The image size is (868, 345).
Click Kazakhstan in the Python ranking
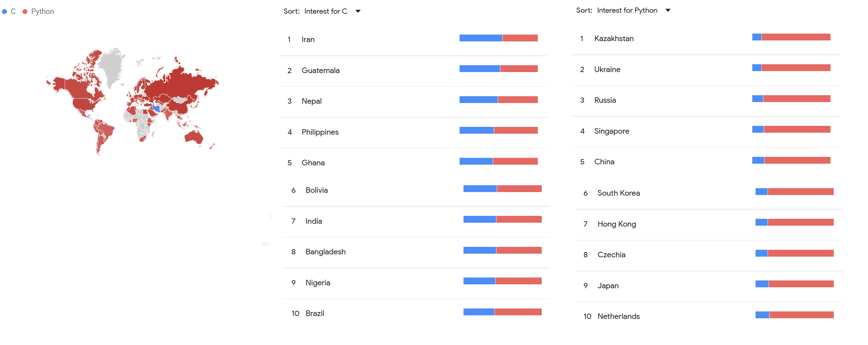[x=614, y=38]
